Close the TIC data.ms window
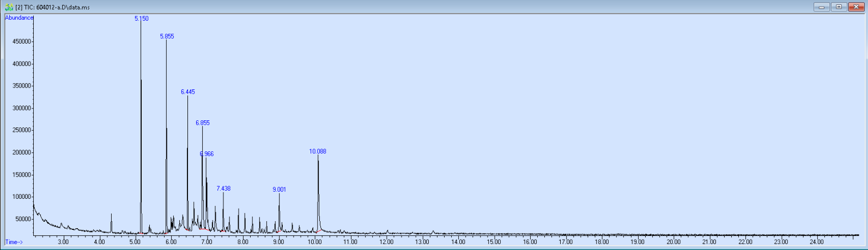The width and height of the screenshot is (868, 250). pos(856,7)
